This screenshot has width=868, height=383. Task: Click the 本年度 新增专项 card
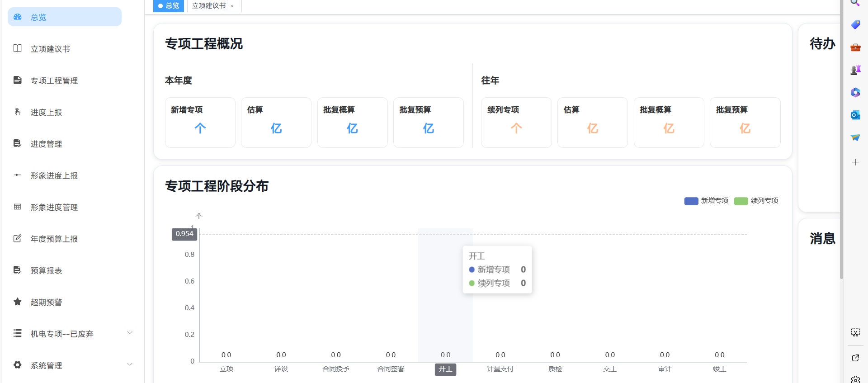pyautogui.click(x=200, y=123)
